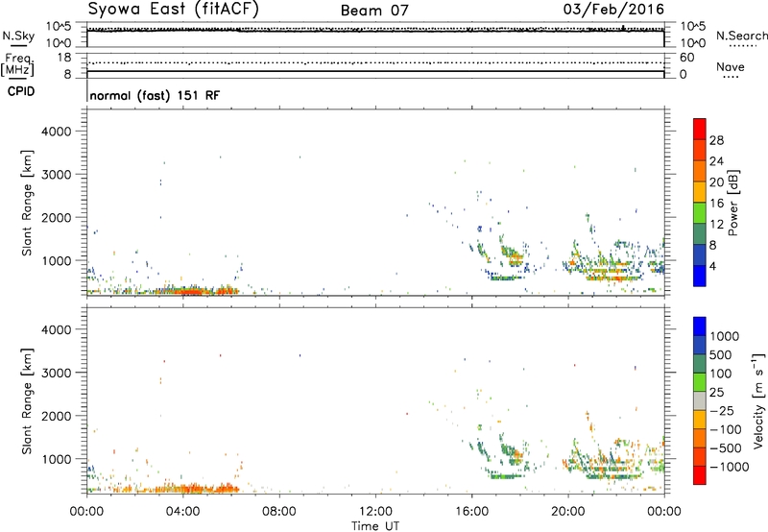Screen dimensions: 768x532
Task: Click the bright blue top of Velocity colorbar
Action: 700,326
